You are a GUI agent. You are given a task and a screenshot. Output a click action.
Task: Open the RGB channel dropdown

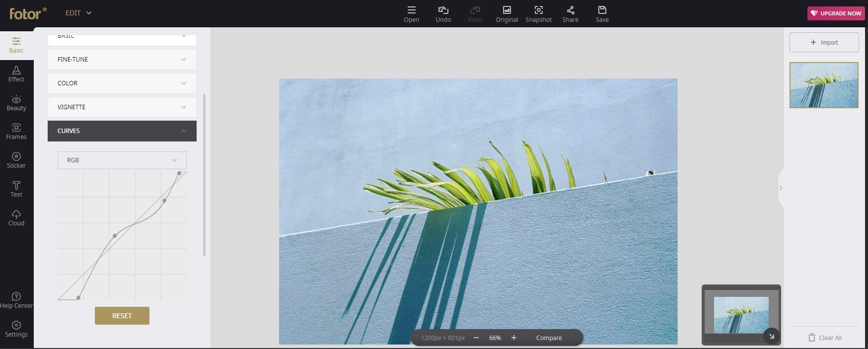pos(122,160)
